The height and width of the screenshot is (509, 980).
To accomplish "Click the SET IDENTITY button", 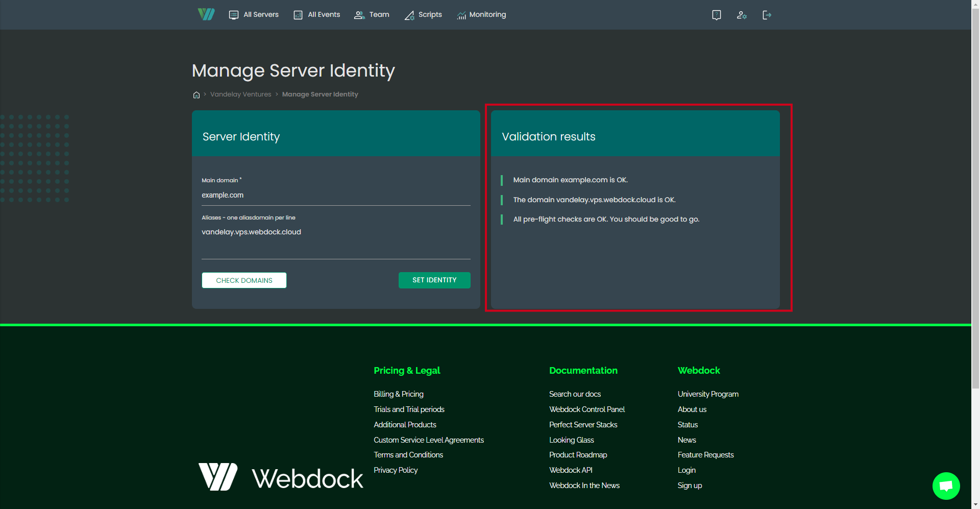I will tap(434, 280).
